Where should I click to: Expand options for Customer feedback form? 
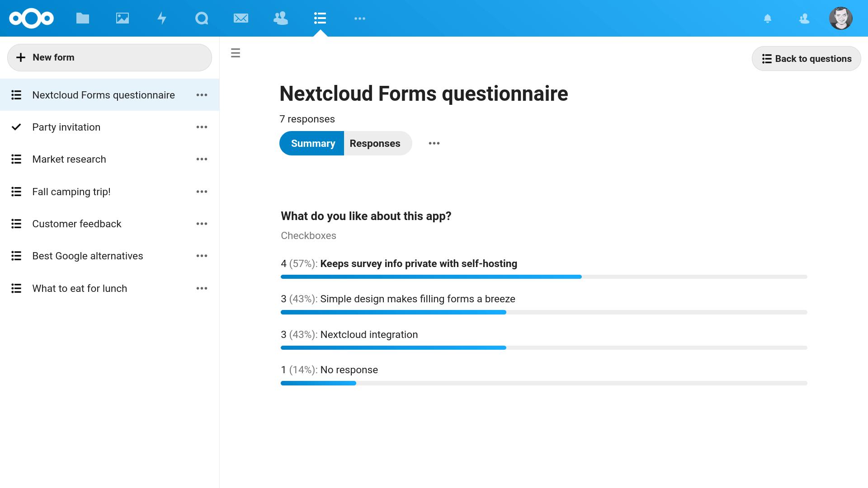[x=202, y=224]
